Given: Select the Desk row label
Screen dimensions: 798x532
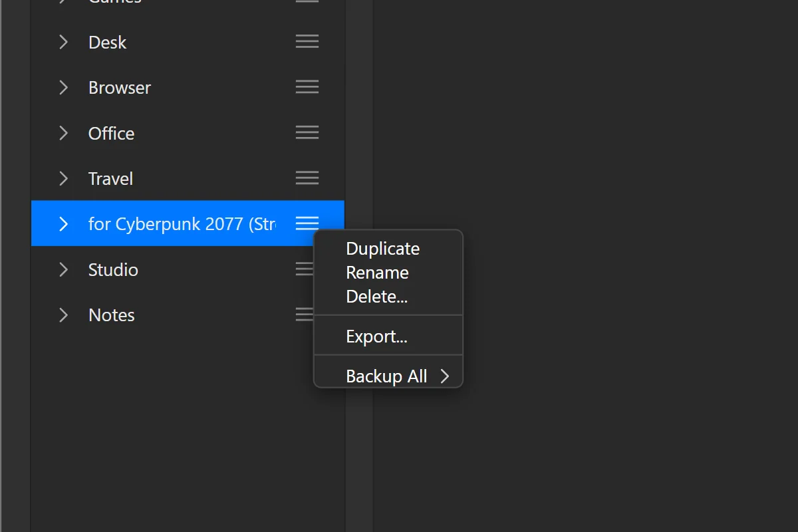Looking at the screenshot, I should click(107, 43).
